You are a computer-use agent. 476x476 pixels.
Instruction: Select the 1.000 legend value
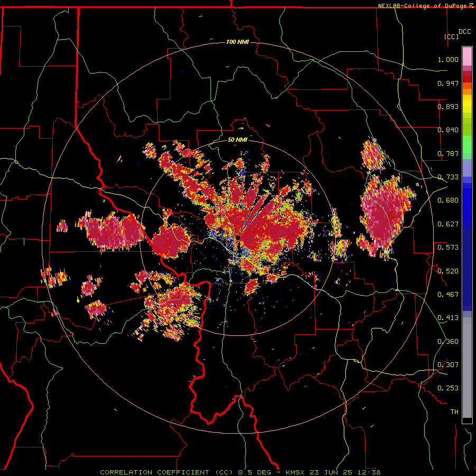(448, 59)
